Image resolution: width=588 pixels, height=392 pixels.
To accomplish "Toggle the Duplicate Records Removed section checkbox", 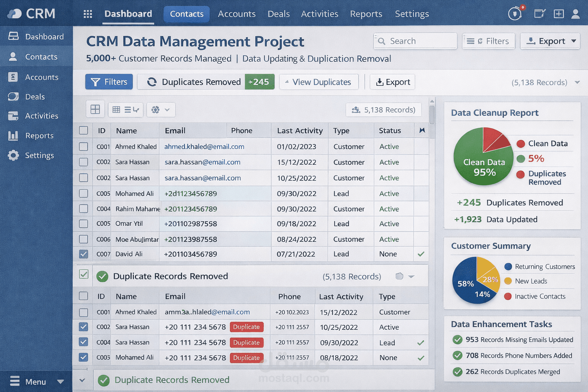I will (84, 274).
